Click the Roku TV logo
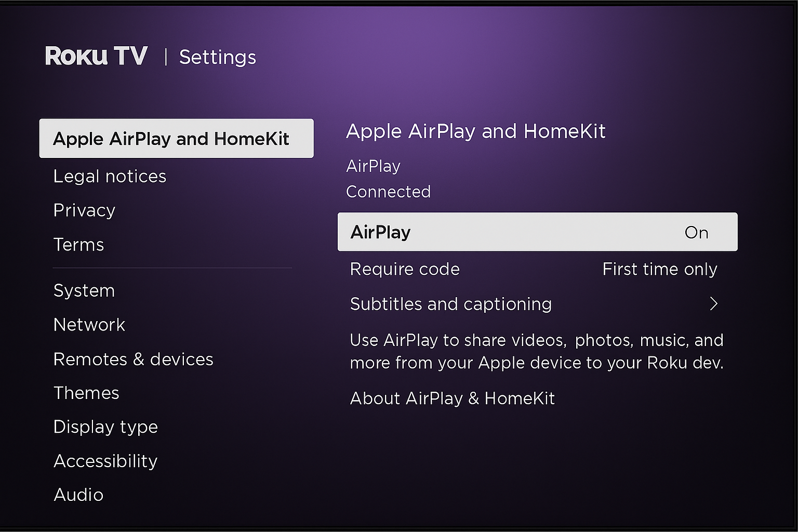The image size is (798, 532). [x=96, y=56]
